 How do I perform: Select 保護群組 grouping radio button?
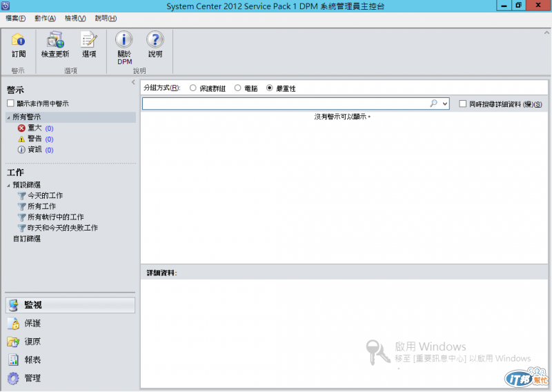pos(193,88)
